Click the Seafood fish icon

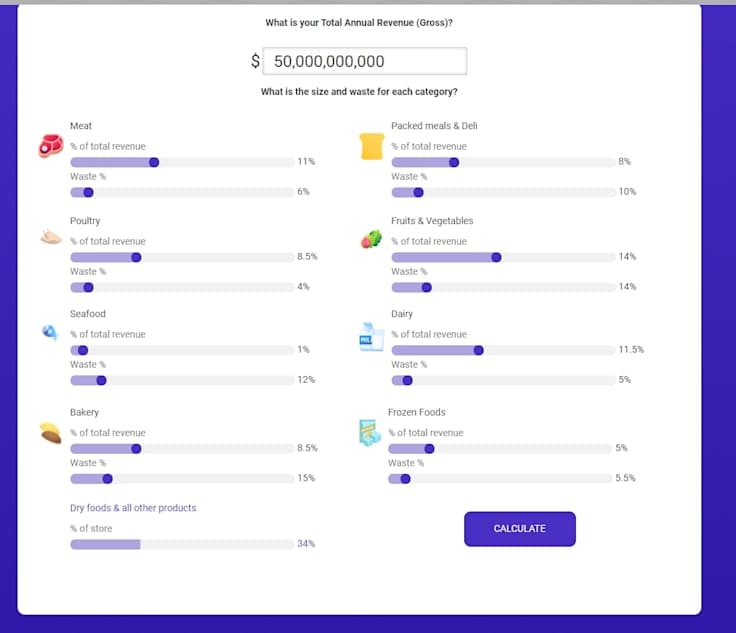click(49, 332)
